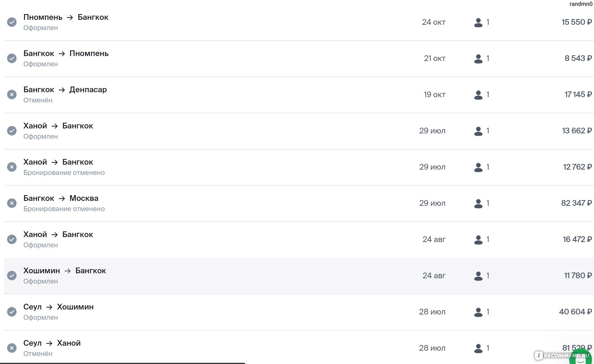The image size is (594, 364).
Task: Click the 11 780 ₽ price in highlighted row
Action: tap(578, 276)
